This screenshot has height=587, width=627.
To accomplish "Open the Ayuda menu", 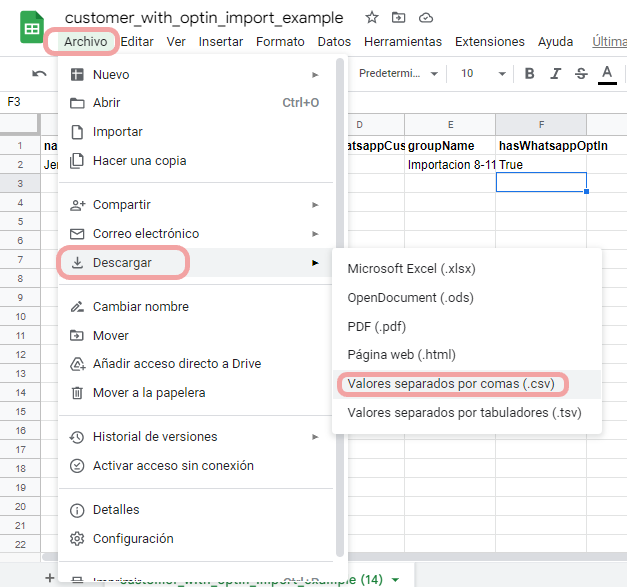I will point(555,42).
